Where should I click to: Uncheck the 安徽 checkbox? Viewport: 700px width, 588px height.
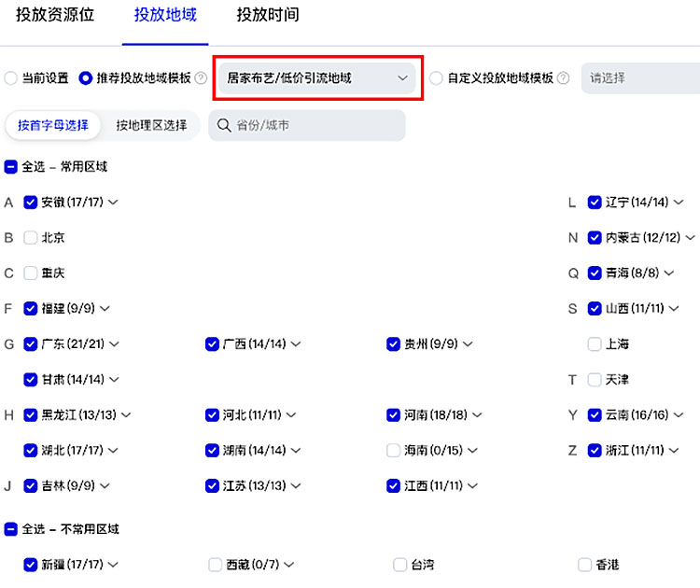(31, 203)
